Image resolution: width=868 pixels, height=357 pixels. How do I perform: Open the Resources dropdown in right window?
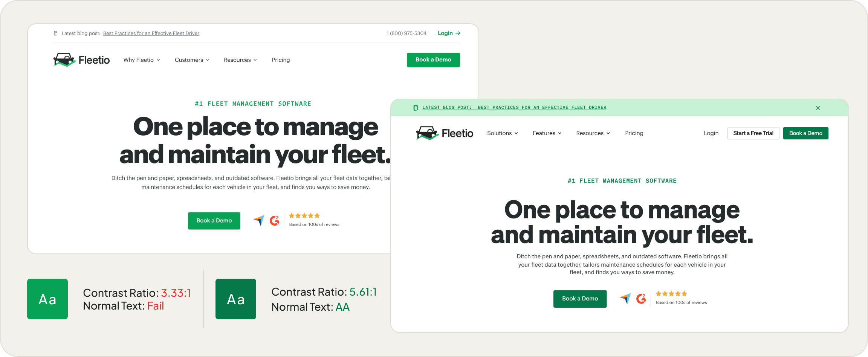coord(593,133)
